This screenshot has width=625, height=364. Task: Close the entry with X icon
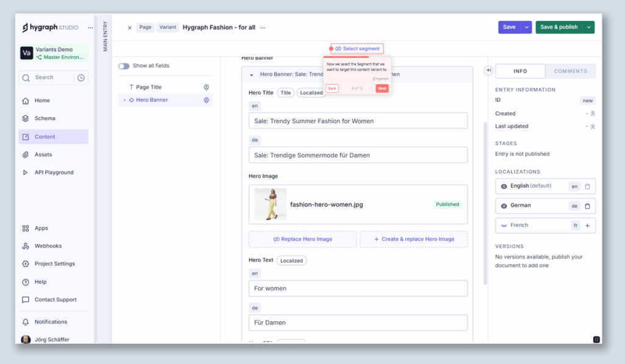point(129,27)
